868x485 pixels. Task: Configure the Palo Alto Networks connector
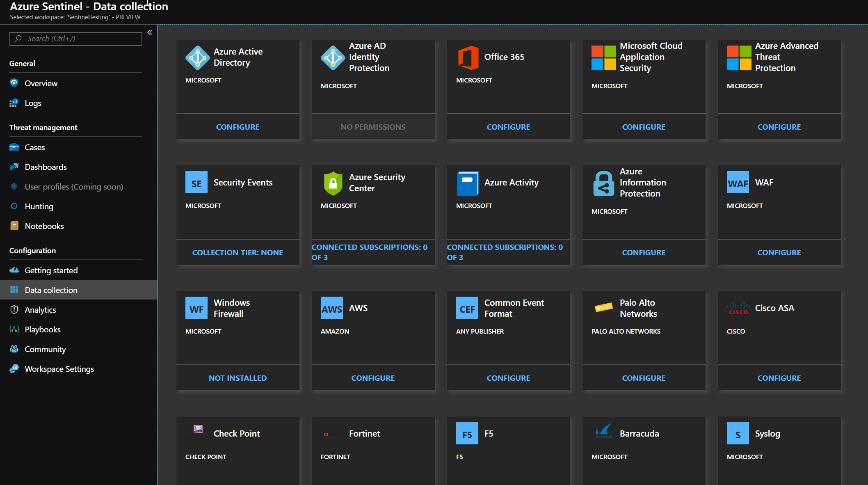[x=644, y=378]
